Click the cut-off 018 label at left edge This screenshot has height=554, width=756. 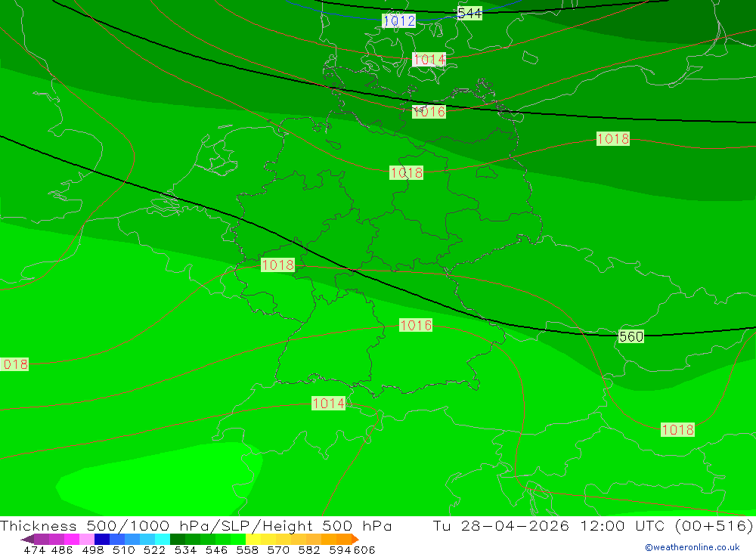click(14, 364)
